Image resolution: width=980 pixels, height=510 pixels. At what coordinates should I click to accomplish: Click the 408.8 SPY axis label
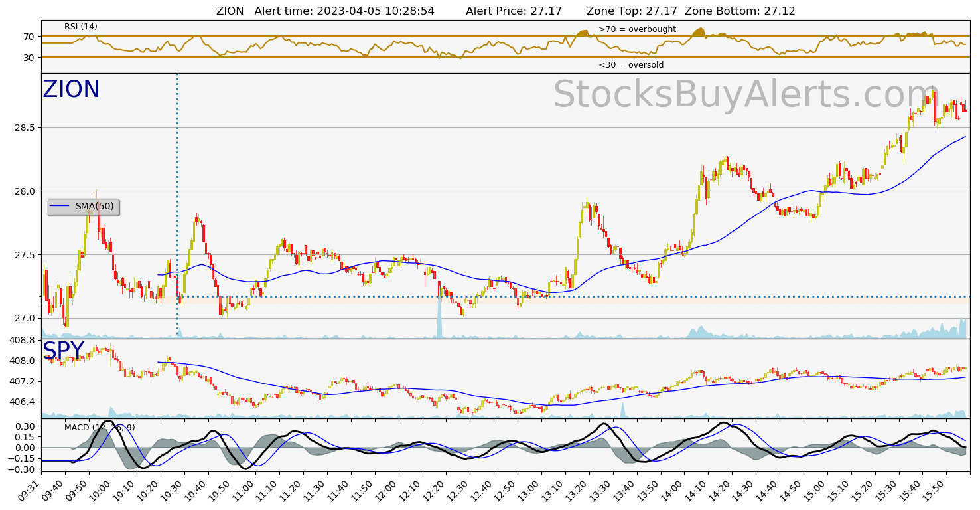23,340
